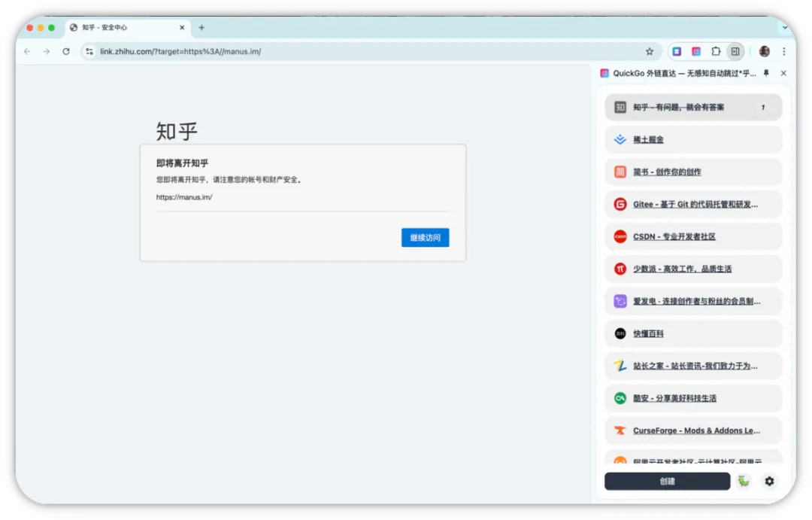The image size is (812, 520).
Task: Open CSDN - 专业开发者社区 link
Action: pyautogui.click(x=674, y=236)
